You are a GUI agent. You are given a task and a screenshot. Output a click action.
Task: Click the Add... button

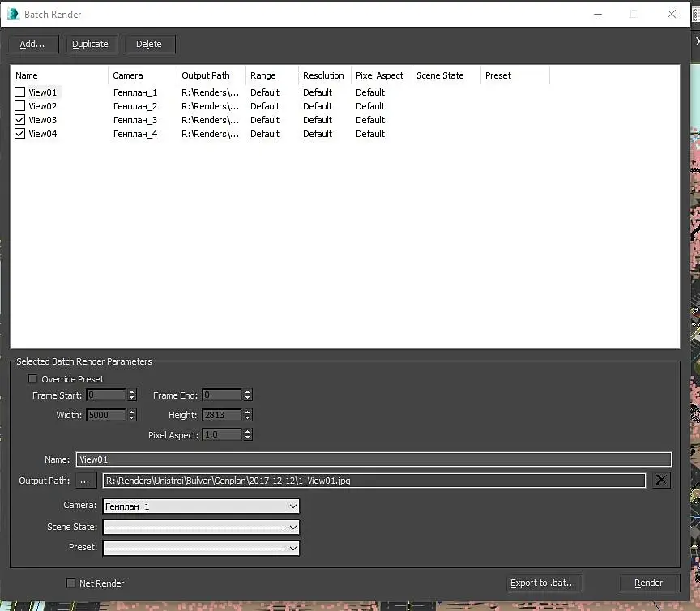33,45
